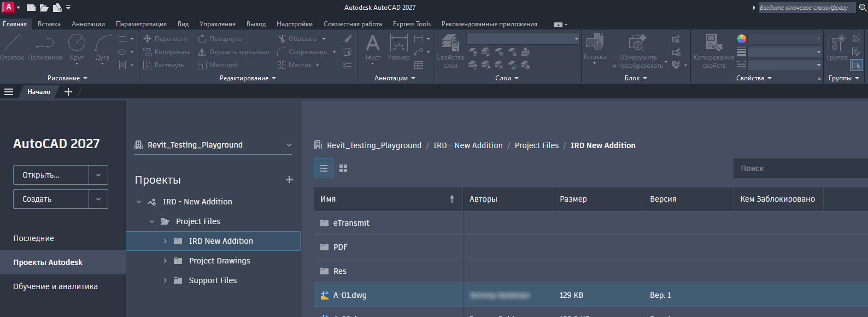This screenshot has height=317, width=868.
Task: Collapse the Project Files folder
Action: coord(152,221)
